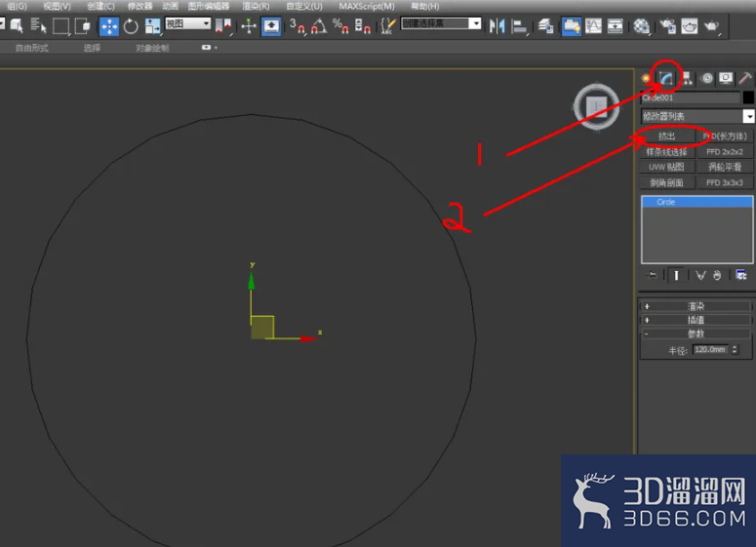Click Use Pivot Point Center icon
Screen dimensions: 756x547
[223, 26]
